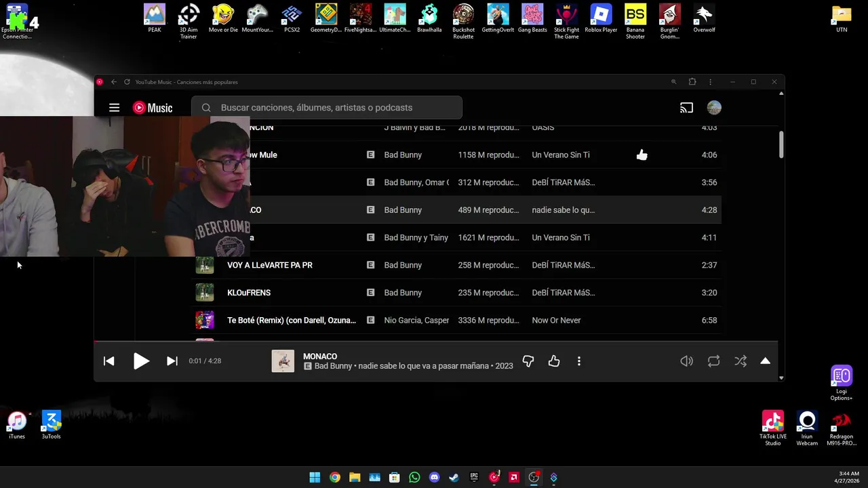Skip to the next track
The height and width of the screenshot is (488, 868).
pos(172,361)
